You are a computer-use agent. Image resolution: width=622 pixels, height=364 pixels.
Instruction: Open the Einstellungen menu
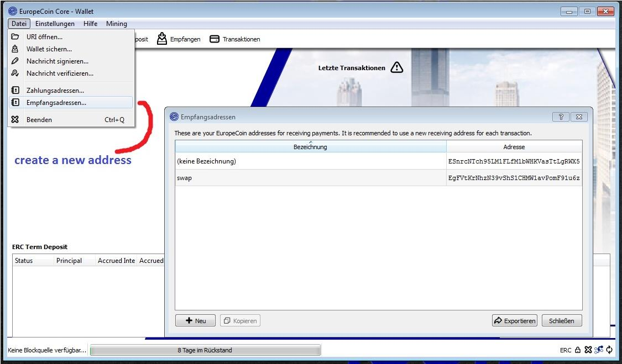pos(55,23)
